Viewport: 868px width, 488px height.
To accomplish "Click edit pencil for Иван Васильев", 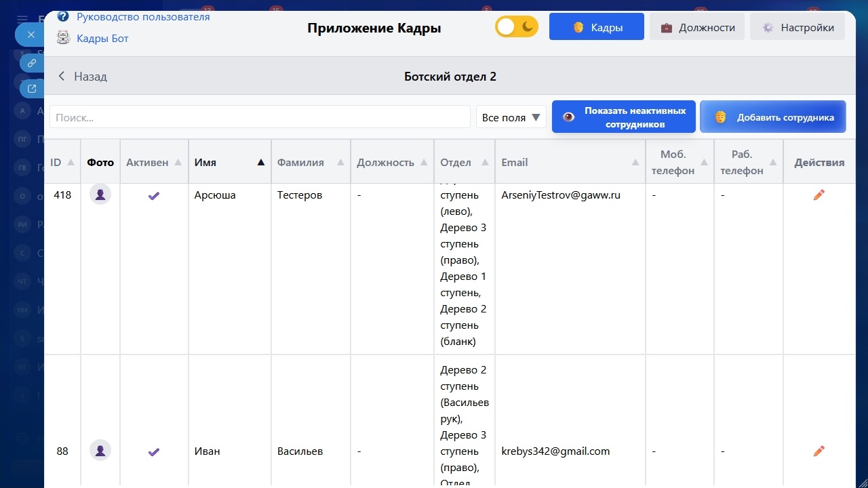I will point(818,451).
